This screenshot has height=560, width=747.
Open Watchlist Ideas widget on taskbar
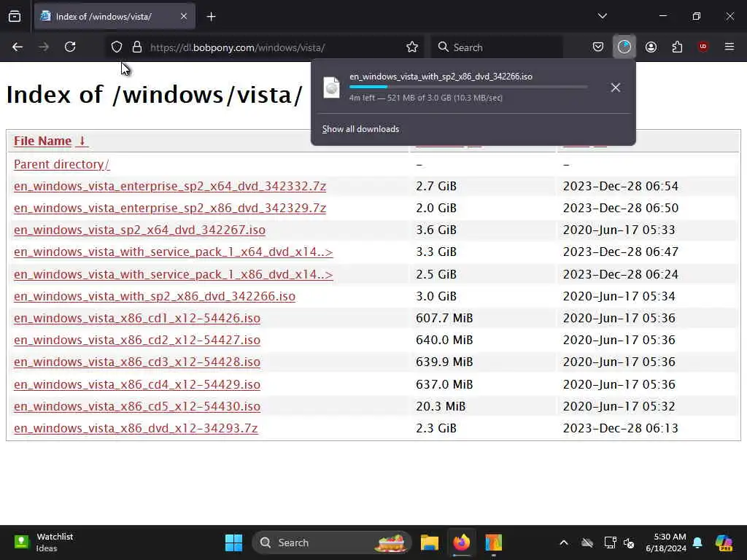click(x=43, y=542)
